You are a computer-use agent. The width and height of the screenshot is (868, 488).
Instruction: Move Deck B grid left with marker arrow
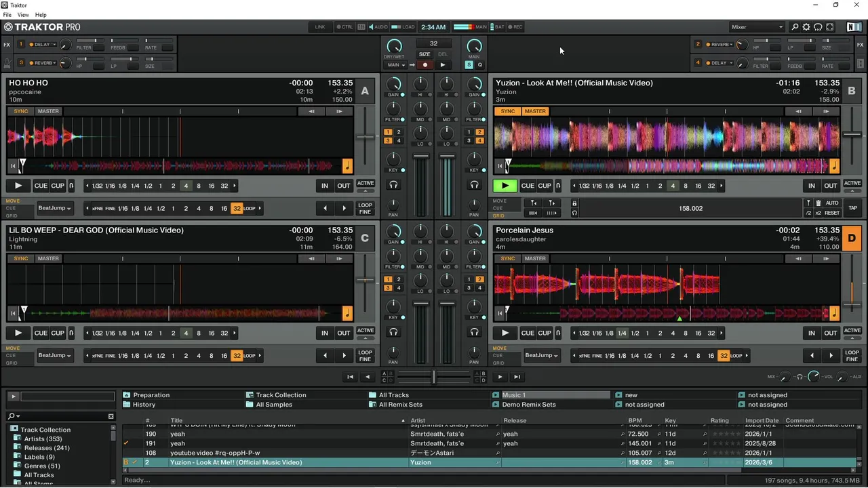pos(533,203)
